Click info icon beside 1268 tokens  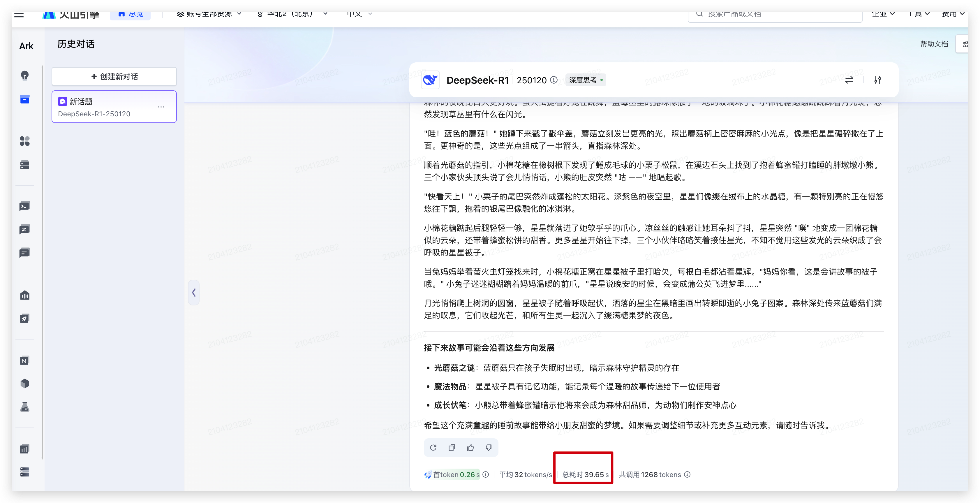(x=687, y=474)
